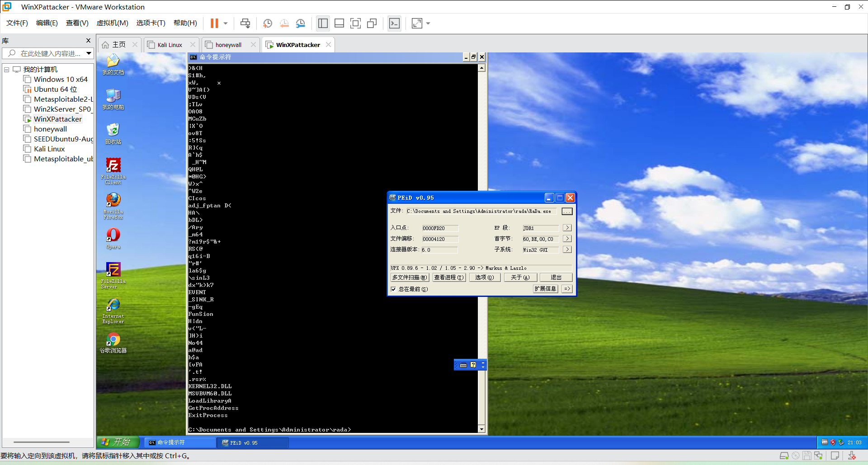This screenshot has height=465, width=868.
Task: Switch to Unity mode from the toolbar
Action: 372,23
